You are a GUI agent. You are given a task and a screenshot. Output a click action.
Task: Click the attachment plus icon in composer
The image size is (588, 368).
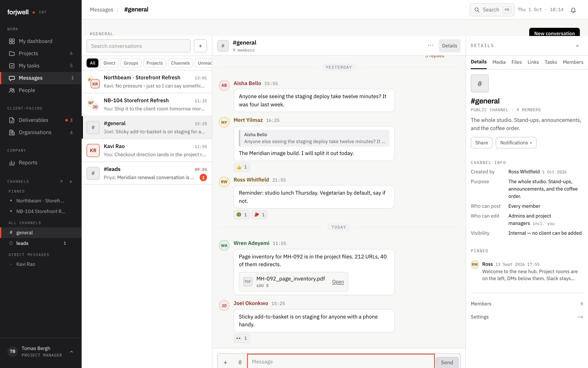click(x=225, y=362)
